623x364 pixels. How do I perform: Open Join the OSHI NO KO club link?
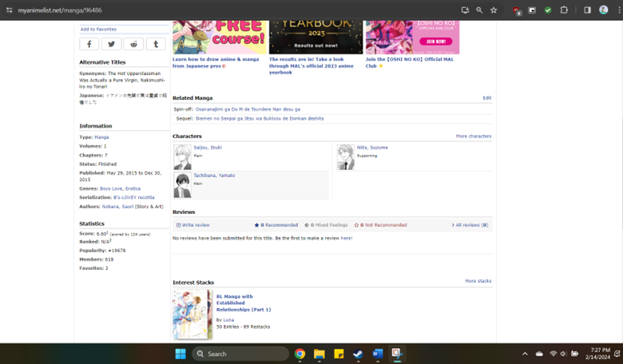(410, 63)
